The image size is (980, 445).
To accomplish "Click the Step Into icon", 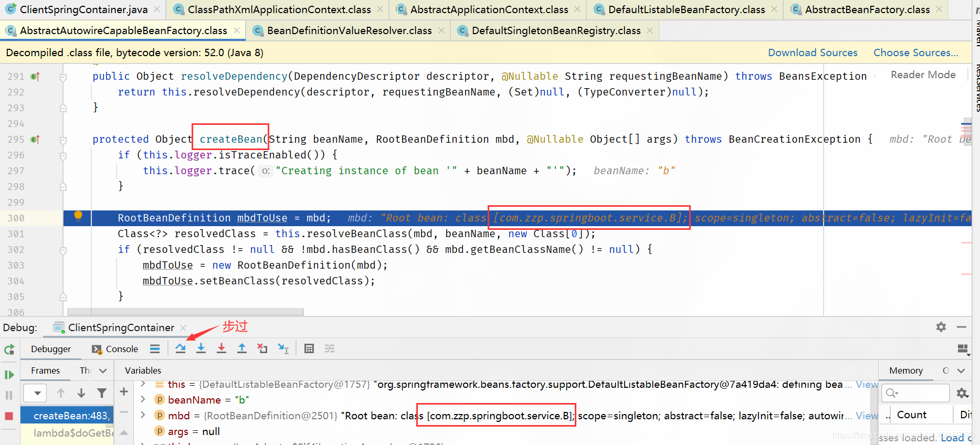I will [201, 348].
